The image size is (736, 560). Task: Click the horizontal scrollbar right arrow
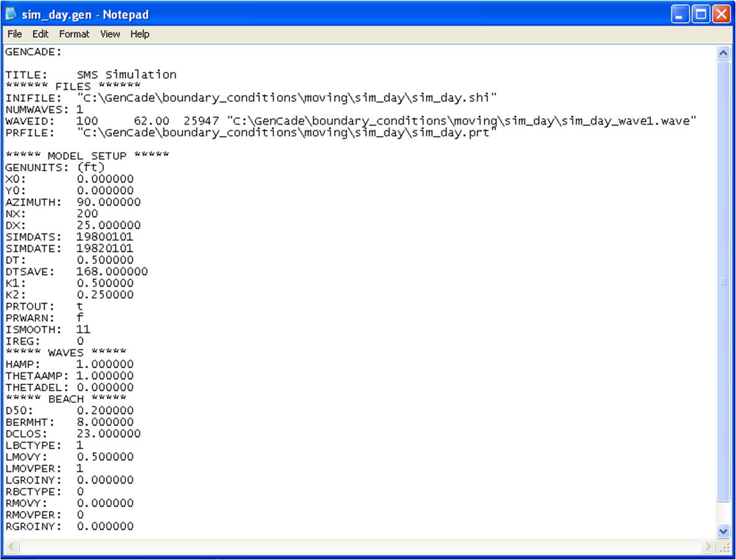point(707,546)
